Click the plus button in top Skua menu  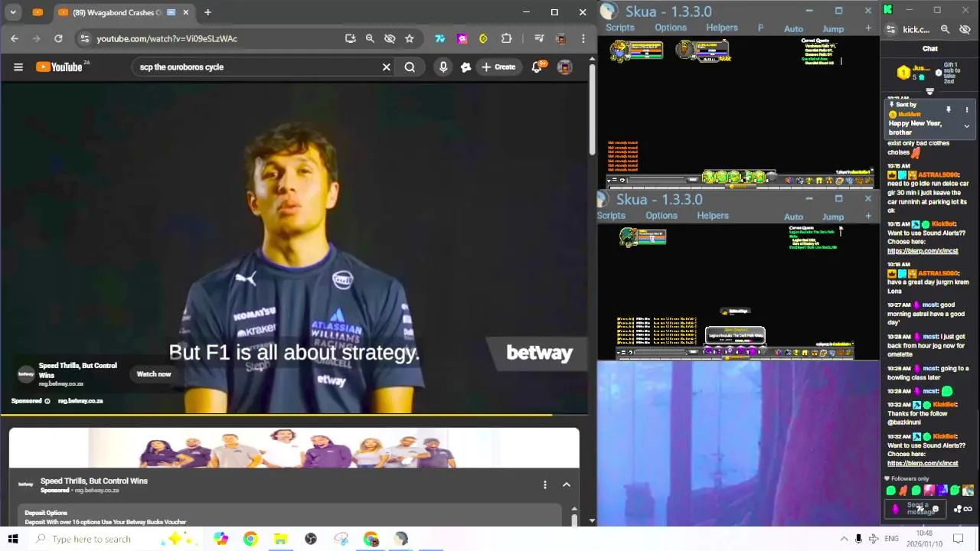tap(868, 28)
